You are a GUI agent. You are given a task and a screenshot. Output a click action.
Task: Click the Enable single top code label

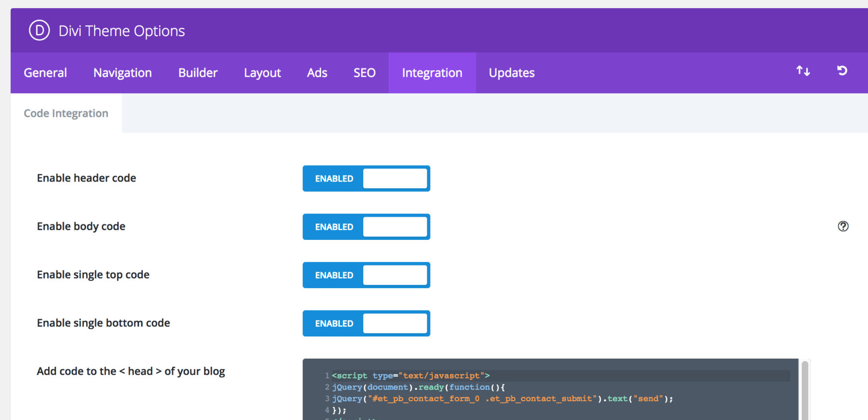(93, 275)
